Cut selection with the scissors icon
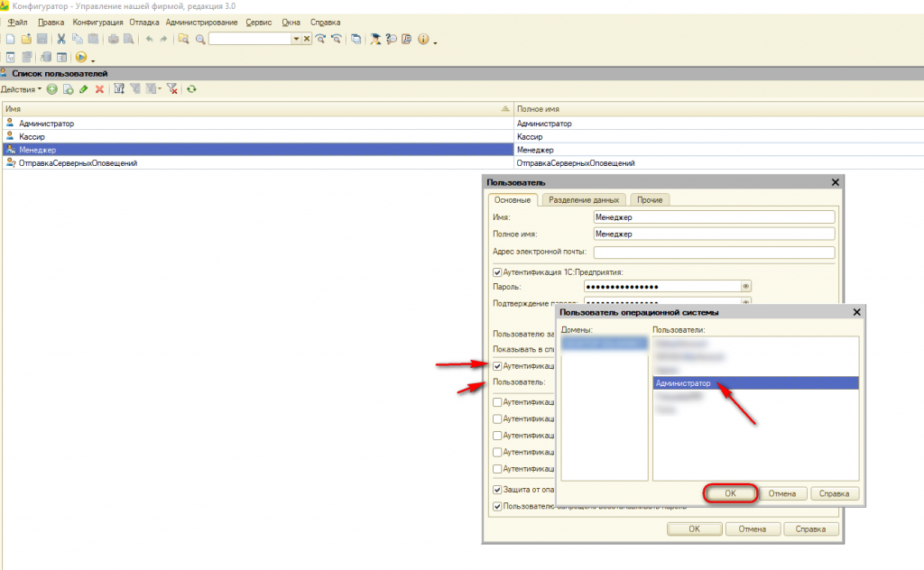Viewport: 924px width, 570px height. [61, 39]
